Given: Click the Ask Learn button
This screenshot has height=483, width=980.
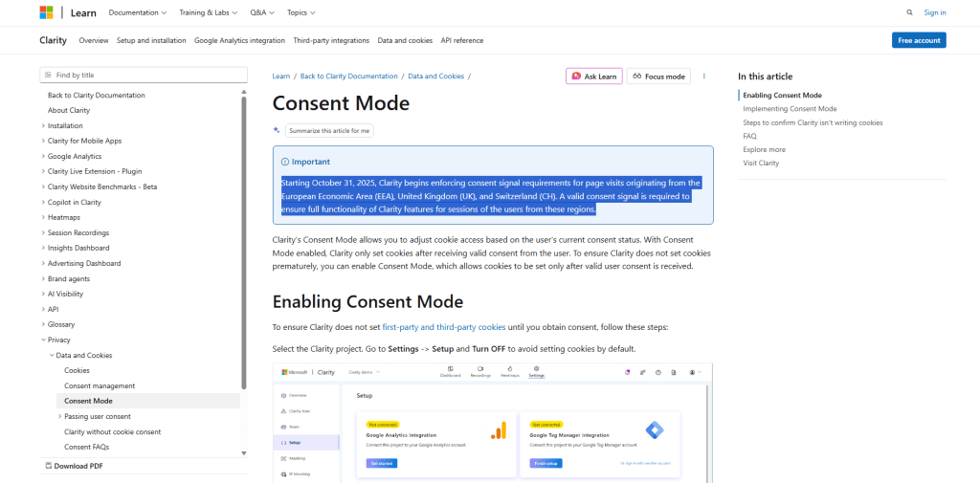Looking at the screenshot, I should [593, 77].
